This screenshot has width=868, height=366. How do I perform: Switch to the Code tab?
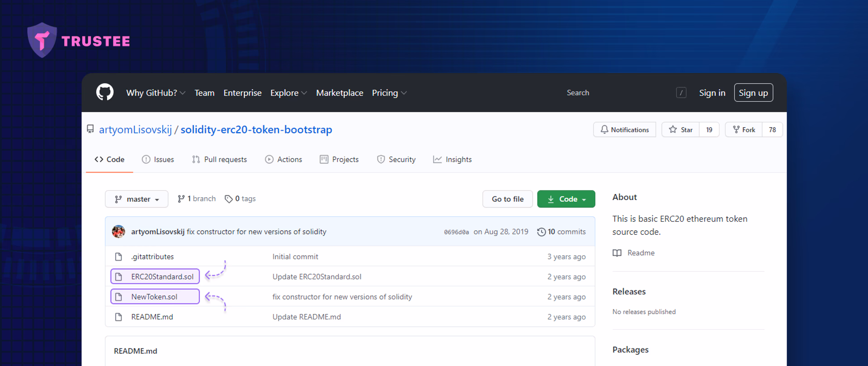pyautogui.click(x=109, y=159)
